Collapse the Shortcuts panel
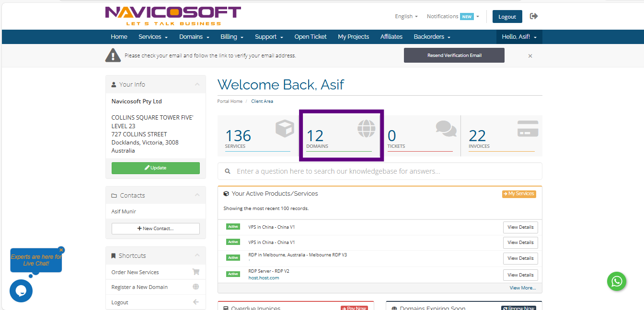Screen dimensions: 644x310 click(x=197, y=255)
